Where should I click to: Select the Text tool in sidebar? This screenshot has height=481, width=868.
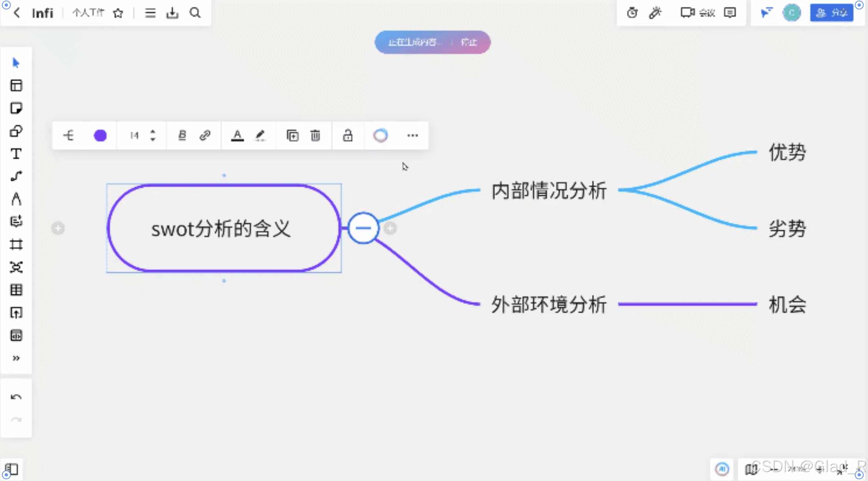16,154
